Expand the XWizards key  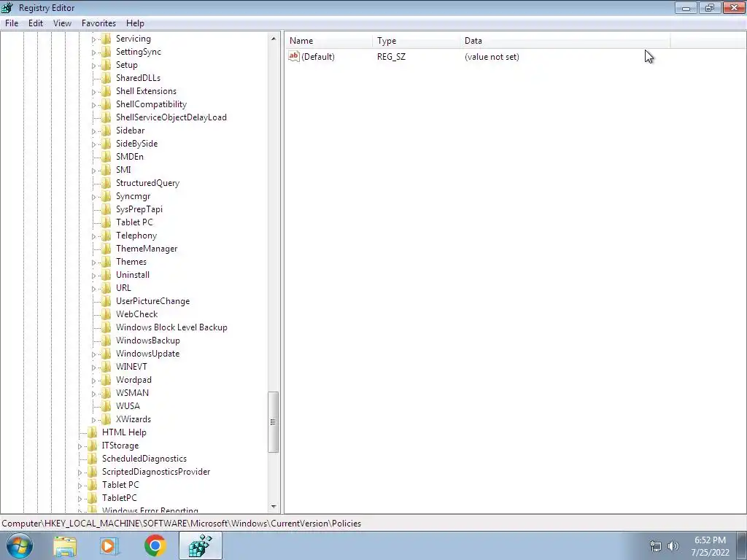point(93,419)
